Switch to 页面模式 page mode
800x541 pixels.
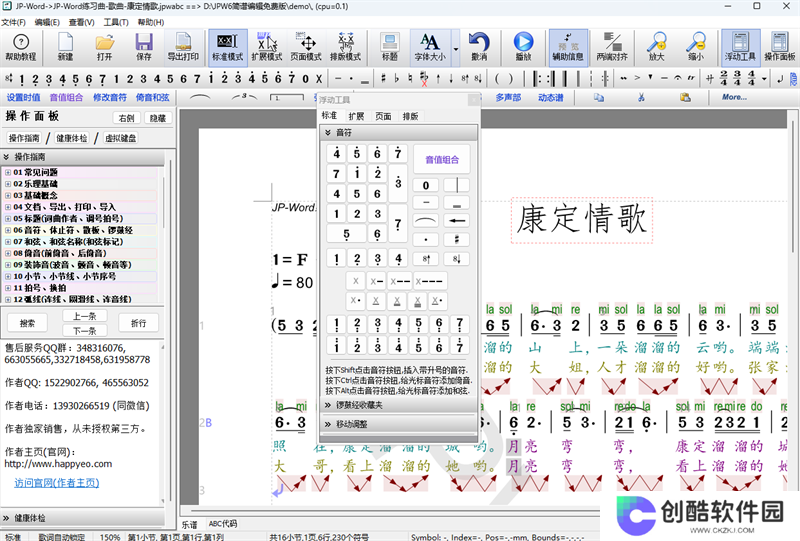click(306, 47)
